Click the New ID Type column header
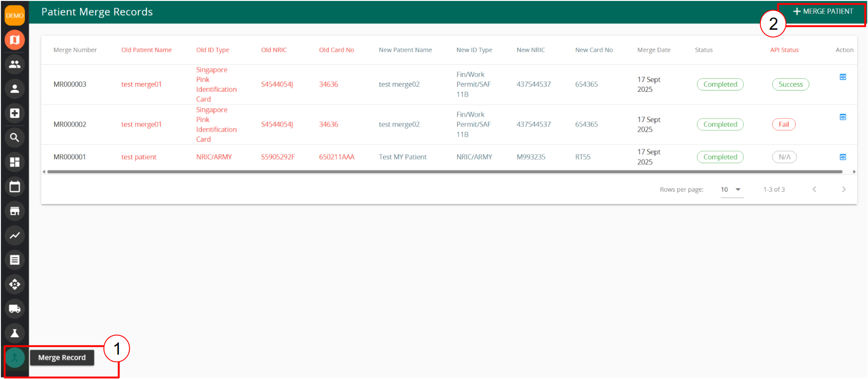This screenshot has height=379, width=868. pos(474,50)
